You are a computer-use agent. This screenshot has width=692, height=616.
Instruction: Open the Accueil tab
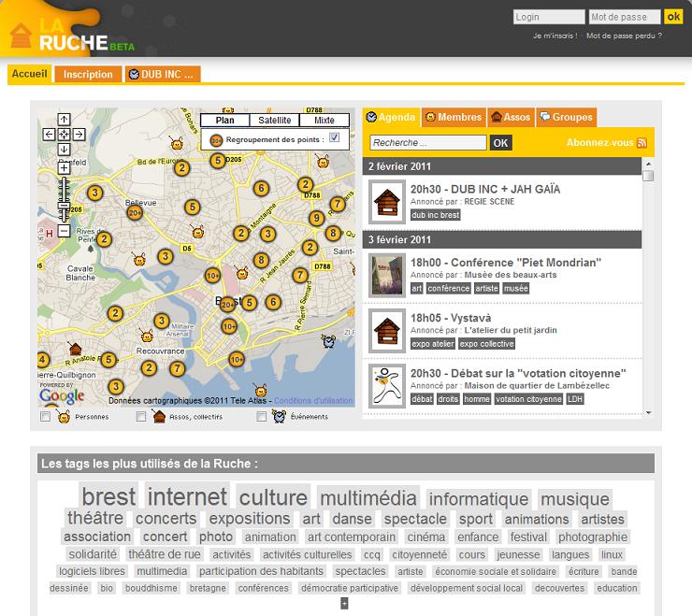click(30, 74)
